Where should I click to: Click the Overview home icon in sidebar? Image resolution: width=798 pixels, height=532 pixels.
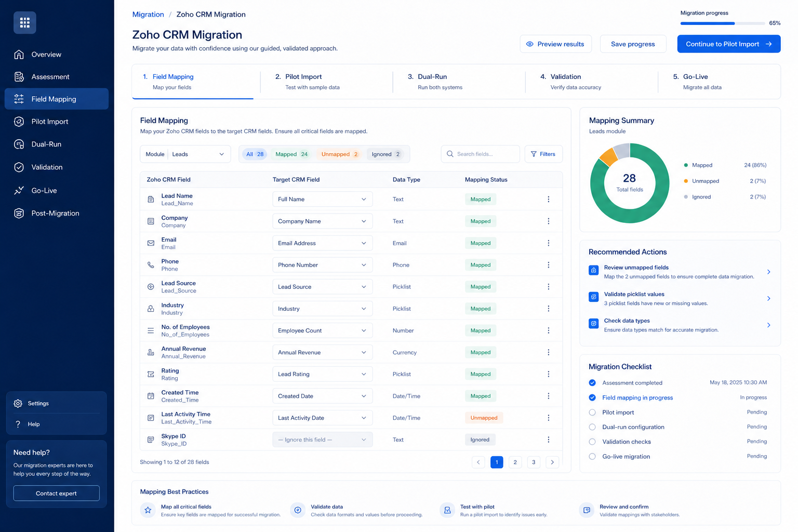coord(19,55)
